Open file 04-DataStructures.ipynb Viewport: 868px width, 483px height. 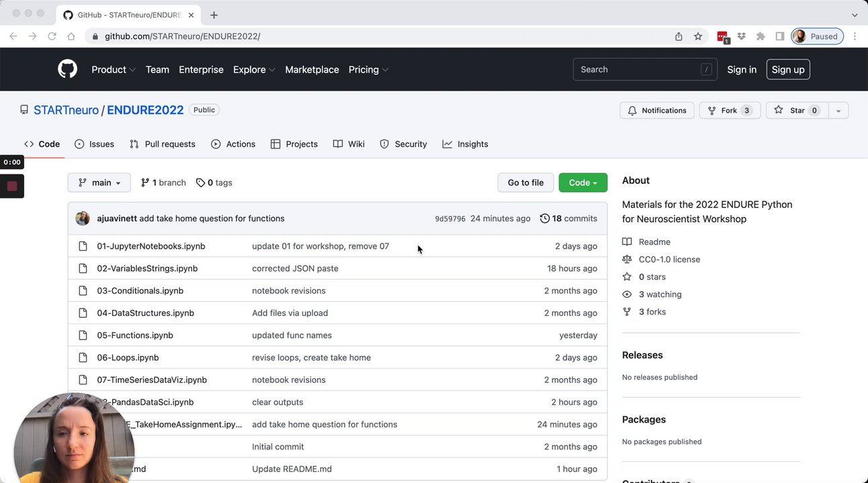[146, 313]
